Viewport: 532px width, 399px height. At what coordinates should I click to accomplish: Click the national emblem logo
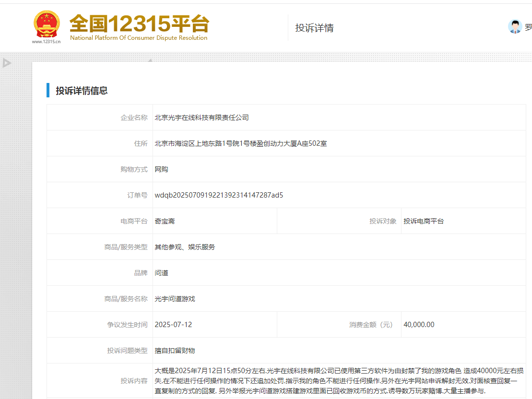click(47, 24)
